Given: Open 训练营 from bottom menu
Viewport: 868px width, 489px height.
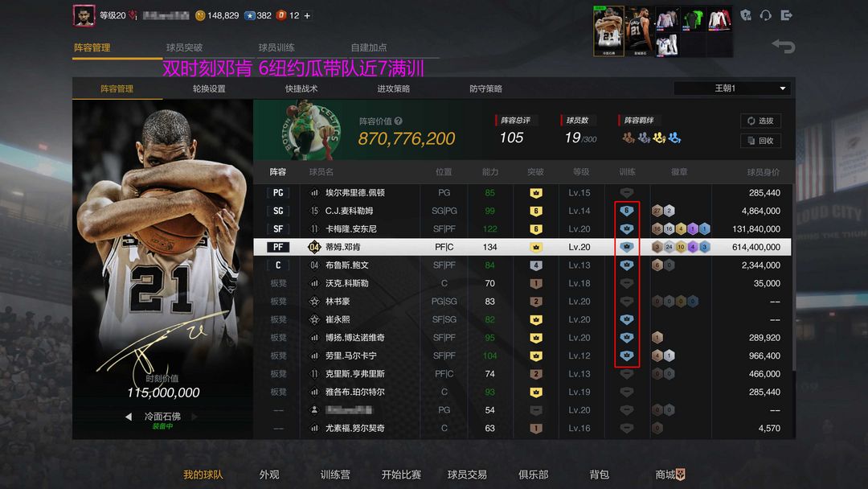Looking at the screenshot, I should (335, 475).
